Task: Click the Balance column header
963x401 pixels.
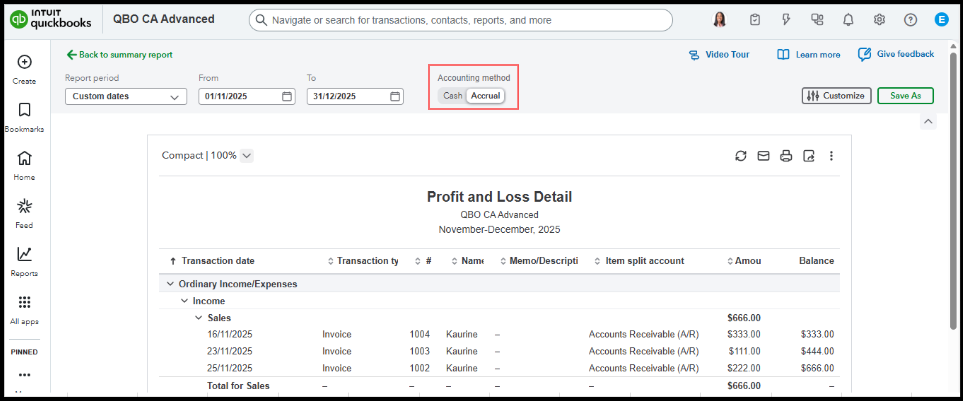Action: [816, 261]
